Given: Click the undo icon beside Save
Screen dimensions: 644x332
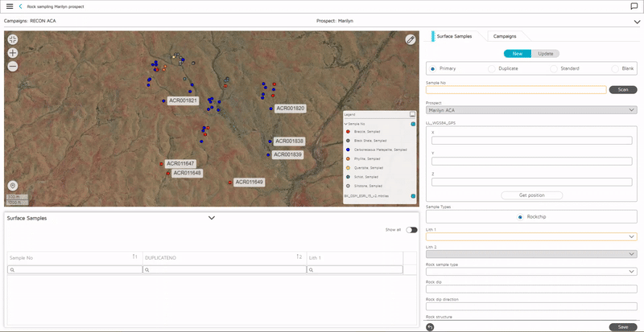Looking at the screenshot, I should click(x=431, y=327).
